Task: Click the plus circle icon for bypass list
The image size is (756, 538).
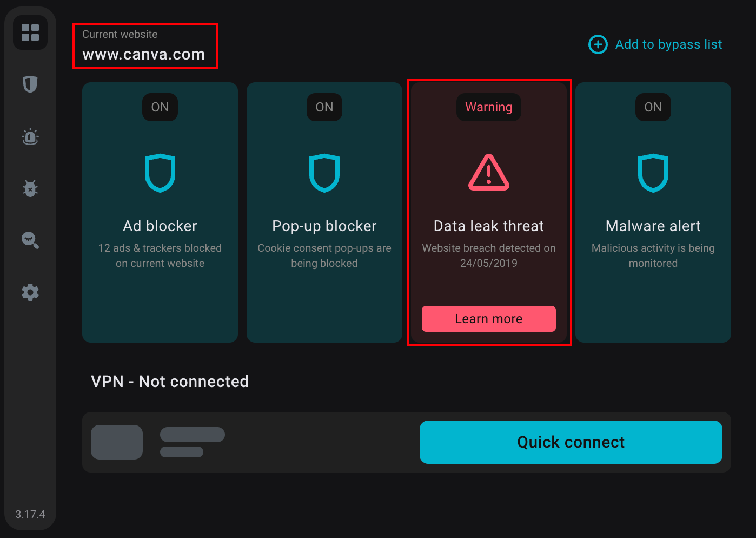Action: [x=598, y=44]
